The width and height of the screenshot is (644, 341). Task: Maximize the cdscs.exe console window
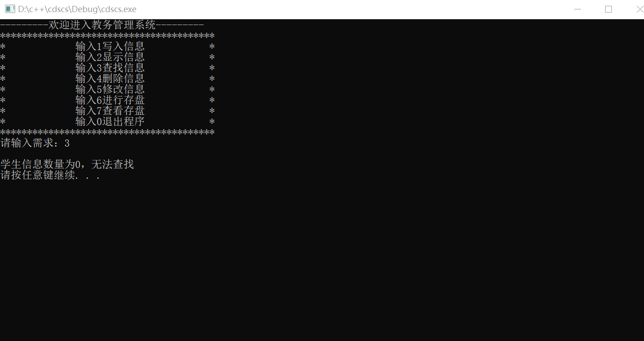(x=608, y=9)
